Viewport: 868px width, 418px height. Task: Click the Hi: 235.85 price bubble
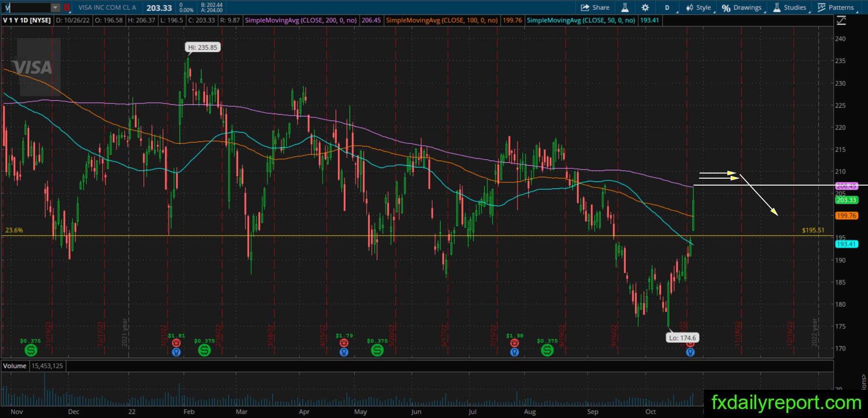click(202, 47)
